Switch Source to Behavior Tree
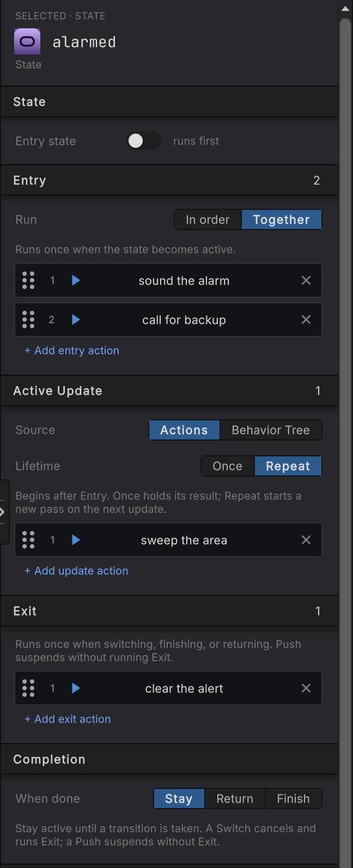The image size is (353, 868). click(271, 430)
